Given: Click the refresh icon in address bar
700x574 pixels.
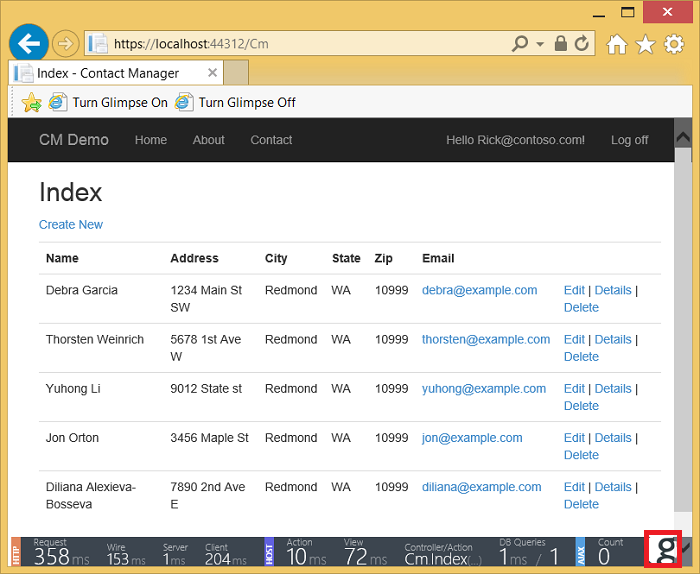Looking at the screenshot, I should (583, 44).
